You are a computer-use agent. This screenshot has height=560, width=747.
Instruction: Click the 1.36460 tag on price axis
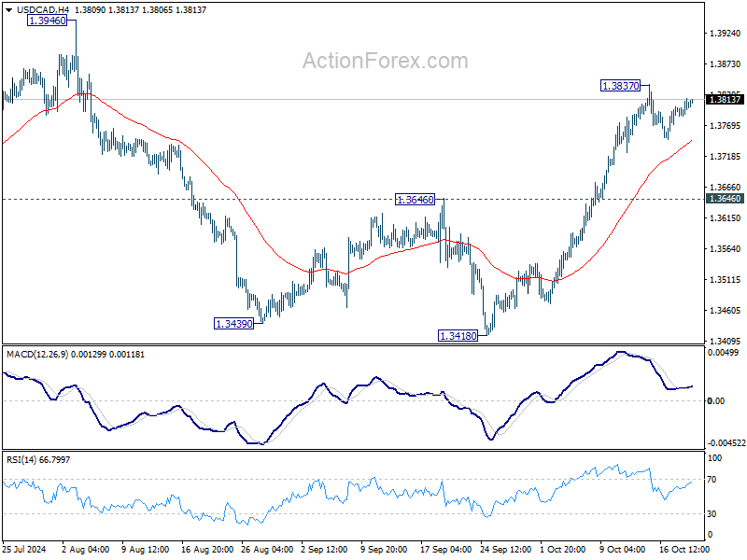tap(725, 199)
